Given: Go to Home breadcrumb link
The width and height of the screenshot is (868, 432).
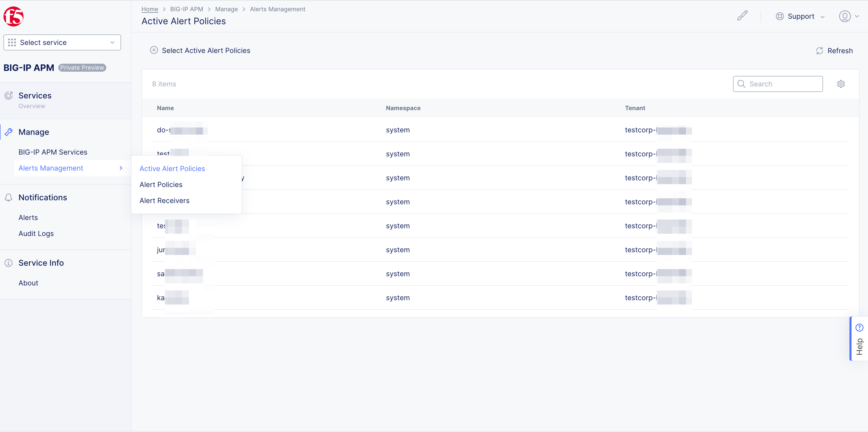Looking at the screenshot, I should pos(149,9).
